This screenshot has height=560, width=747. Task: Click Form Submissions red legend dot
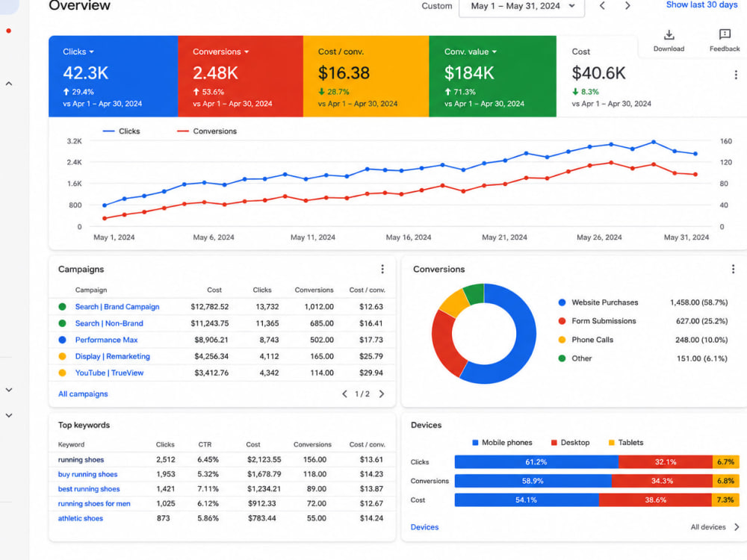[562, 321]
